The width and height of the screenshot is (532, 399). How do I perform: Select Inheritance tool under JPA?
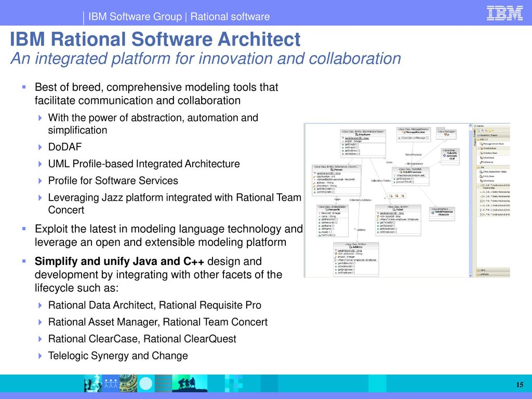pyautogui.click(x=487, y=181)
